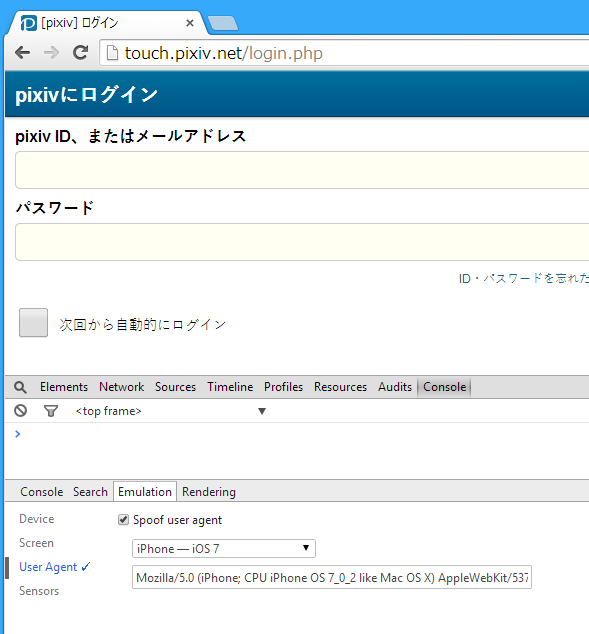Click the pixiv favicon on the tab
589x634 pixels.
click(29, 23)
